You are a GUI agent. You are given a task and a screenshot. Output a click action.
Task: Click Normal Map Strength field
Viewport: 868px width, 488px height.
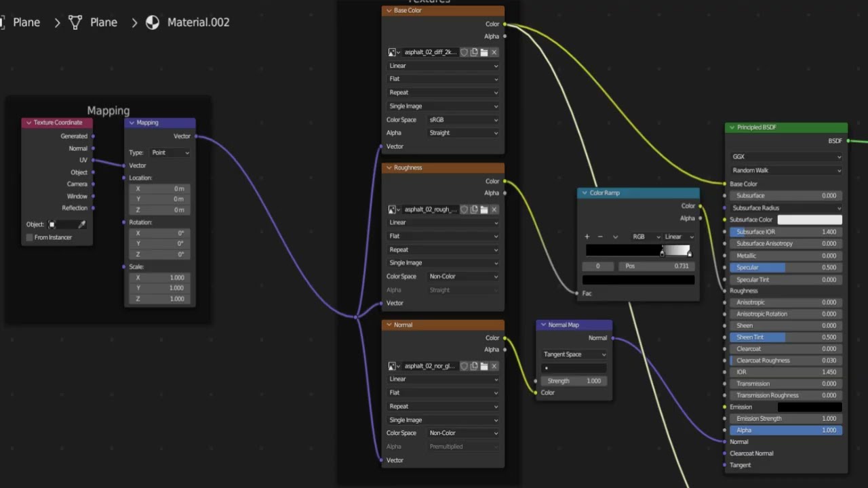pos(574,381)
